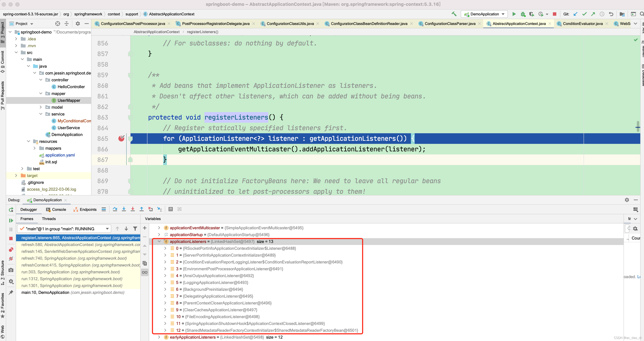The width and height of the screenshot is (644, 341).
Task: Toggle the breakpoint on line 865
Action: pyautogui.click(x=121, y=138)
